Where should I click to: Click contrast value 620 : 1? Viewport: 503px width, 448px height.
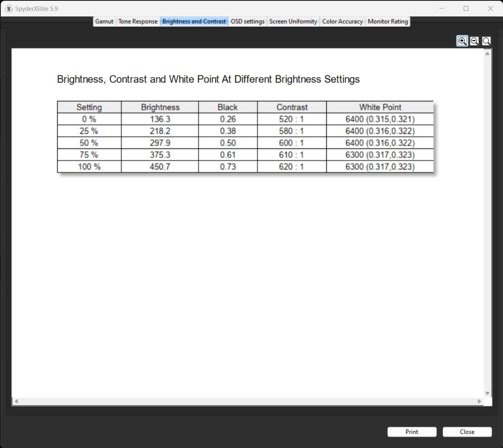(x=292, y=167)
